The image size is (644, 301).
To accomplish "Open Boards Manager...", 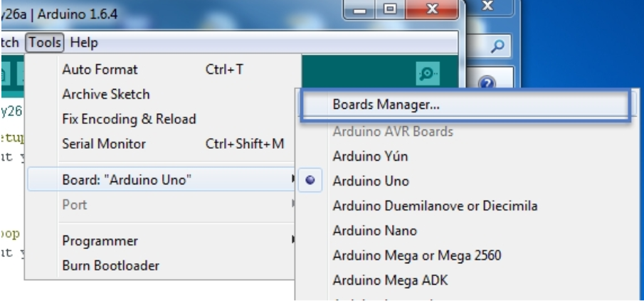I will 465,105.
